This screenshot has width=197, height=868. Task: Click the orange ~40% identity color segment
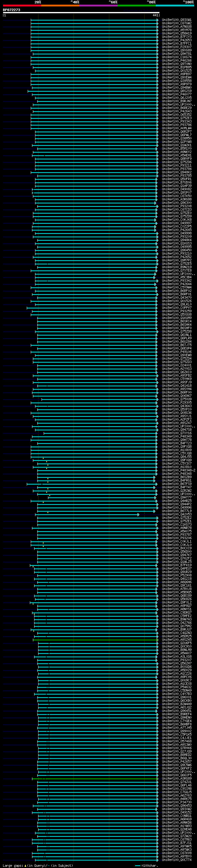tap(60, 6)
